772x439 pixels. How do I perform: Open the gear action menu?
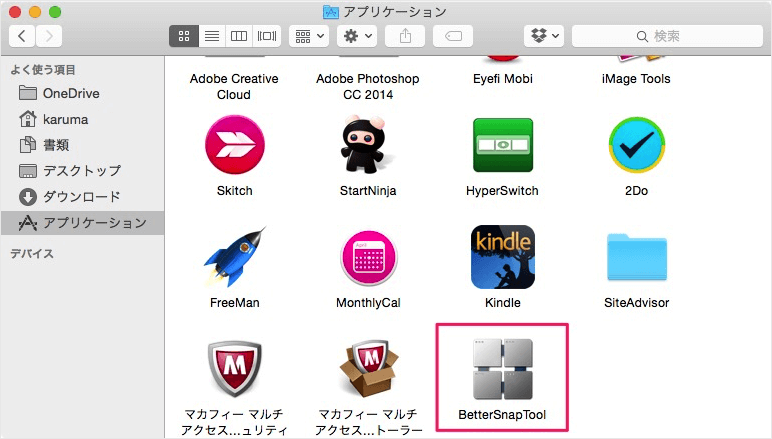click(x=357, y=36)
